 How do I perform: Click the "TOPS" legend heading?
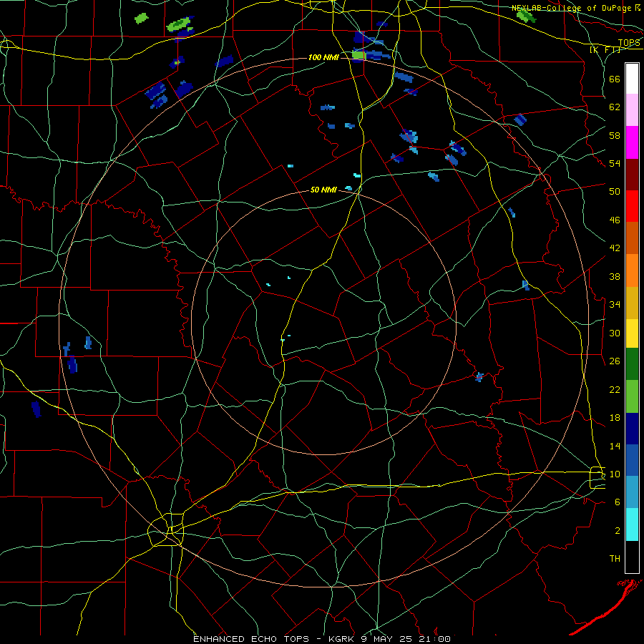[629, 43]
